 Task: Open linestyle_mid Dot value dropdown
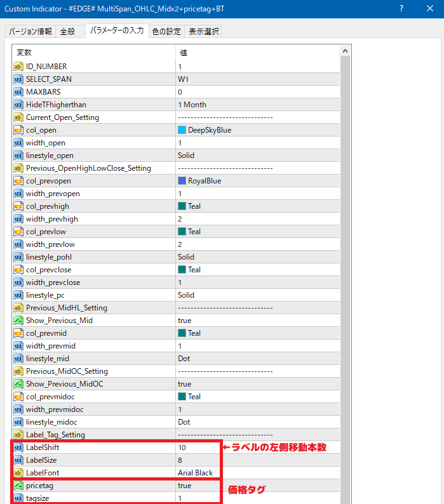257,359
